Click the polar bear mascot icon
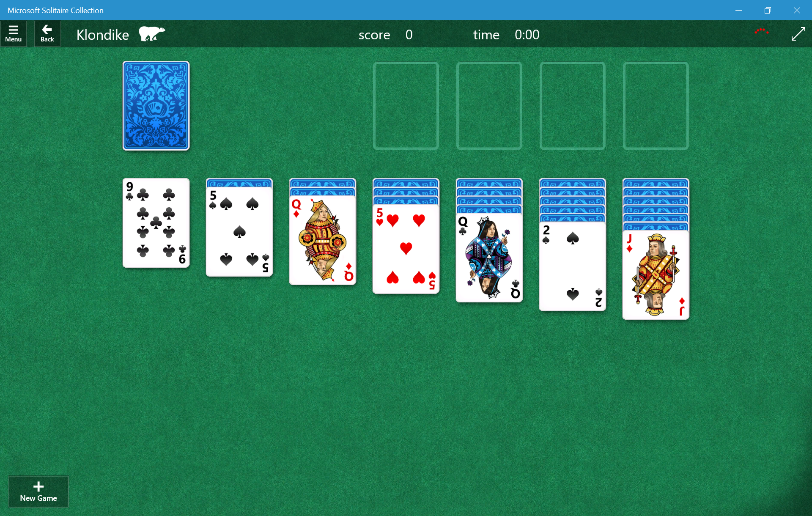 tap(151, 34)
